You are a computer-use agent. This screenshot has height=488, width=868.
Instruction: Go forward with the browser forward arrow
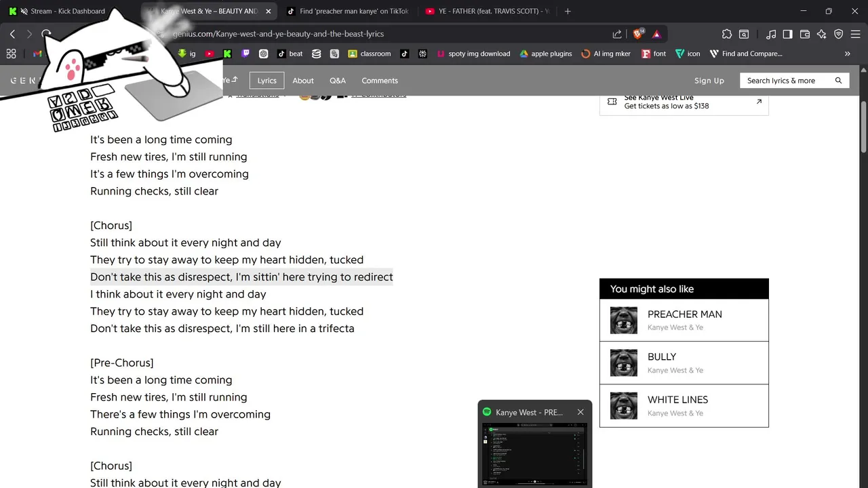coord(29,34)
